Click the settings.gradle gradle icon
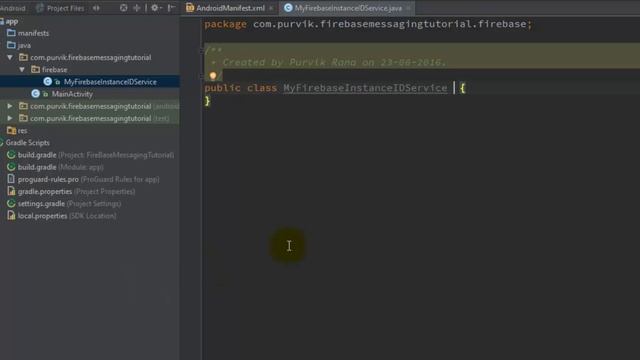640x360 pixels. [11, 203]
